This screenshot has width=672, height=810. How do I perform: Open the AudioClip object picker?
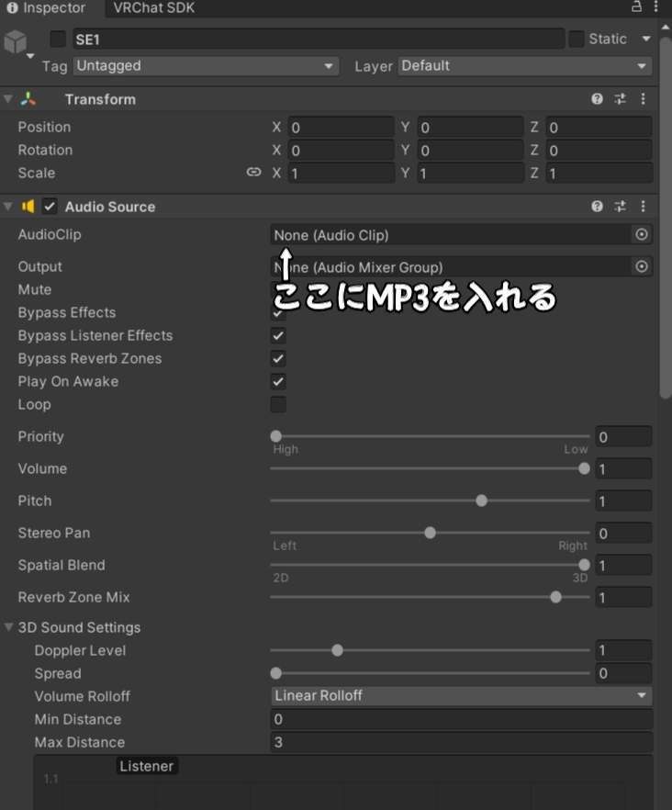[642, 234]
